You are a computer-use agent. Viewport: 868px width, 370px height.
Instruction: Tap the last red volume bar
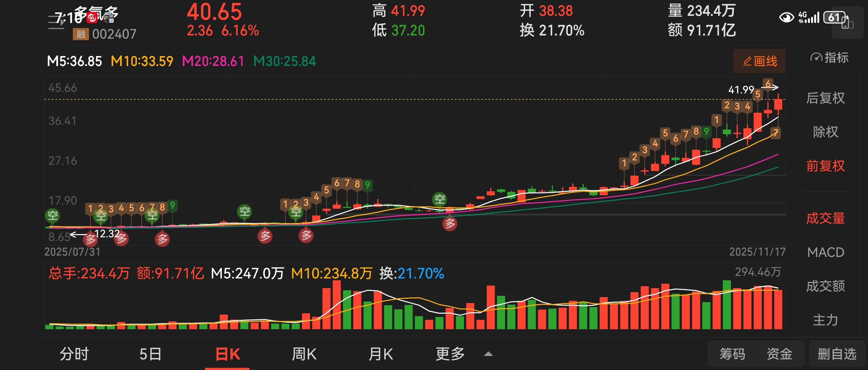(x=778, y=309)
